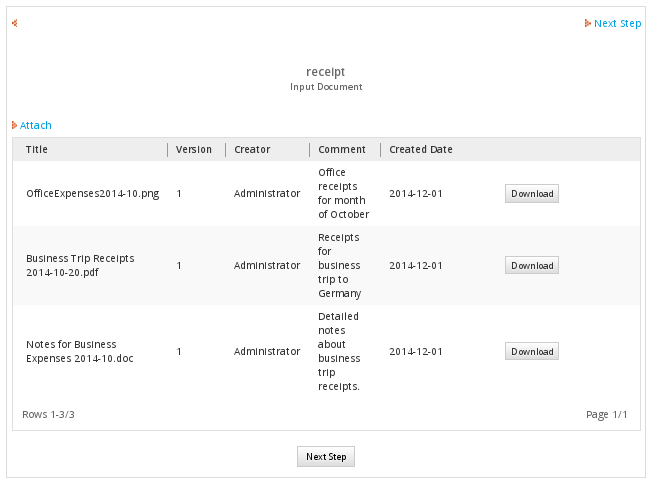Click the previous step arrow icon

pos(14,23)
